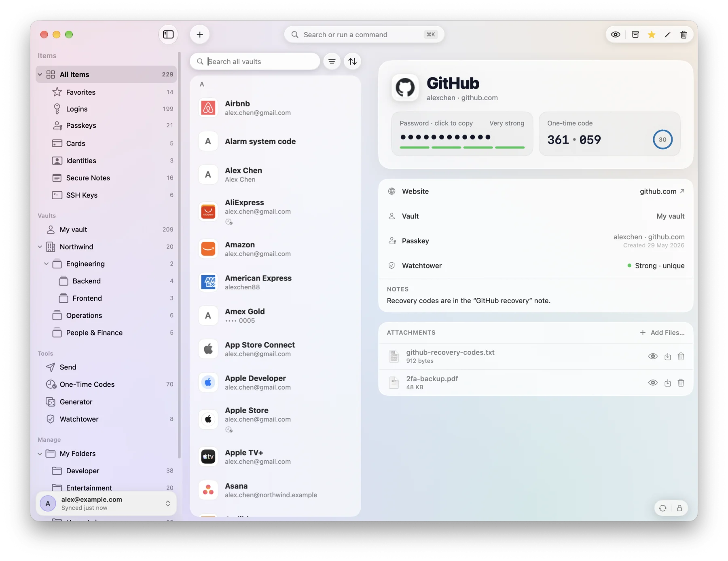The height and width of the screenshot is (561, 728).
Task: Open Passkeys category
Action: pyautogui.click(x=106, y=125)
